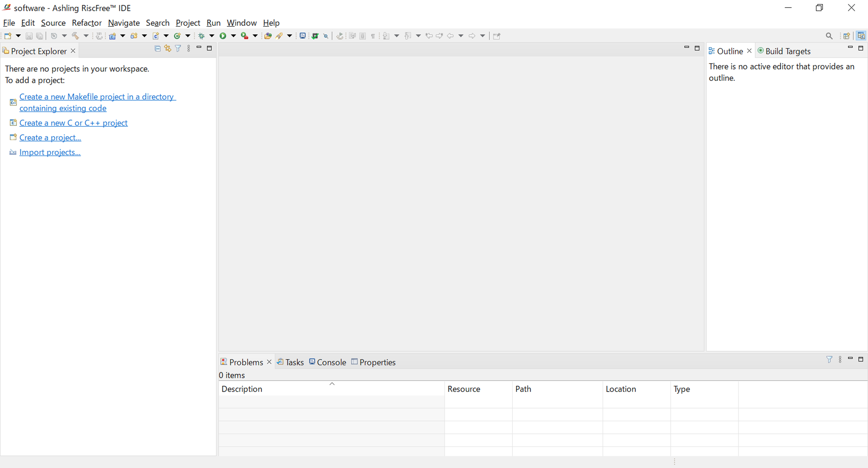Click Collapse All in Project Explorer
Screen dimensions: 868x468
coord(157,48)
